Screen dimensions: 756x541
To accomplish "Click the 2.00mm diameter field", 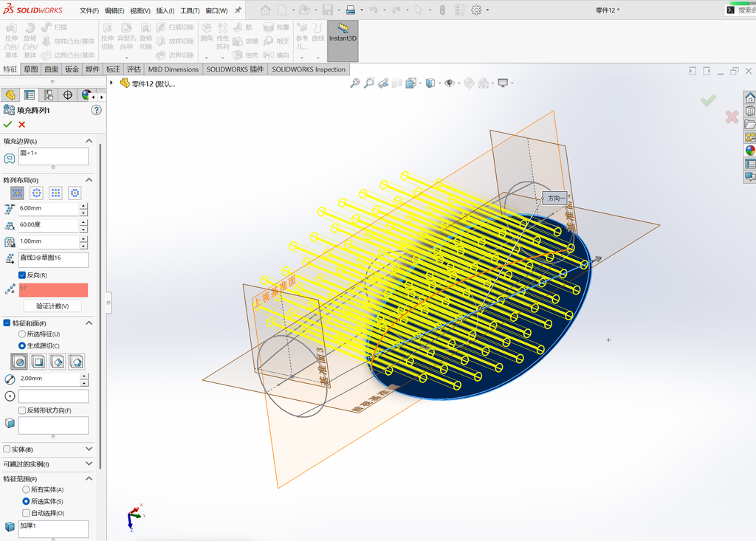I will tap(49, 379).
